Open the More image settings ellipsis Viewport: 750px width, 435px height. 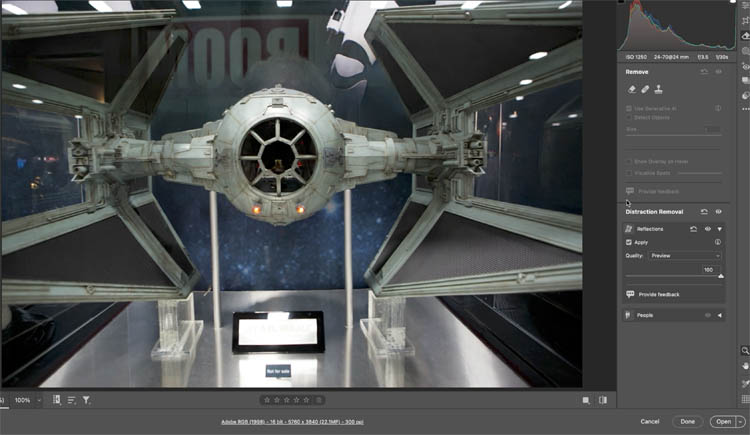pyautogui.click(x=745, y=110)
